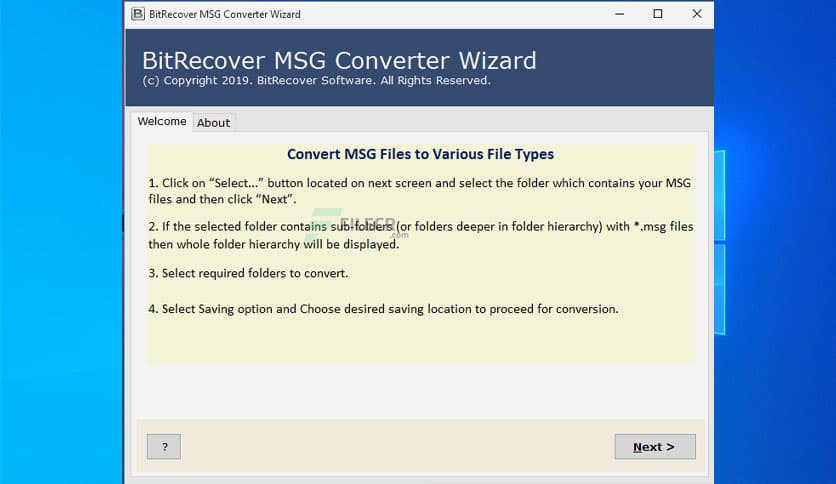Click the "Convert MSG Files to Various File Types" heading
Viewport: 836px width, 484px height.
(x=420, y=154)
